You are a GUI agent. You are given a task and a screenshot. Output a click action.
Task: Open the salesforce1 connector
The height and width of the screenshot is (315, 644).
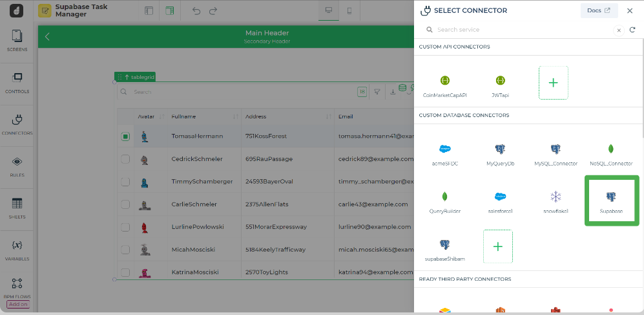[x=500, y=200]
